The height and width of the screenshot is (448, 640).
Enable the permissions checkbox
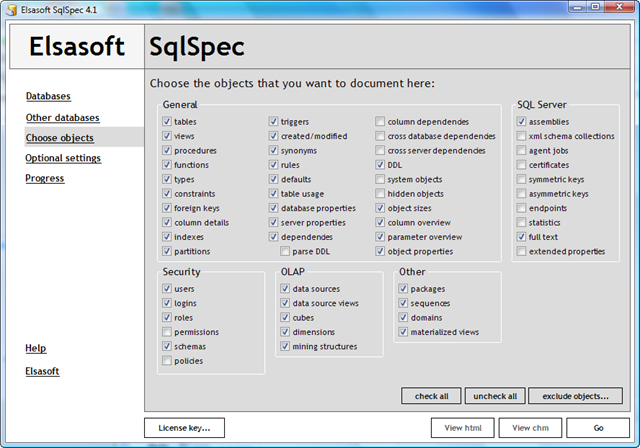coord(167,332)
